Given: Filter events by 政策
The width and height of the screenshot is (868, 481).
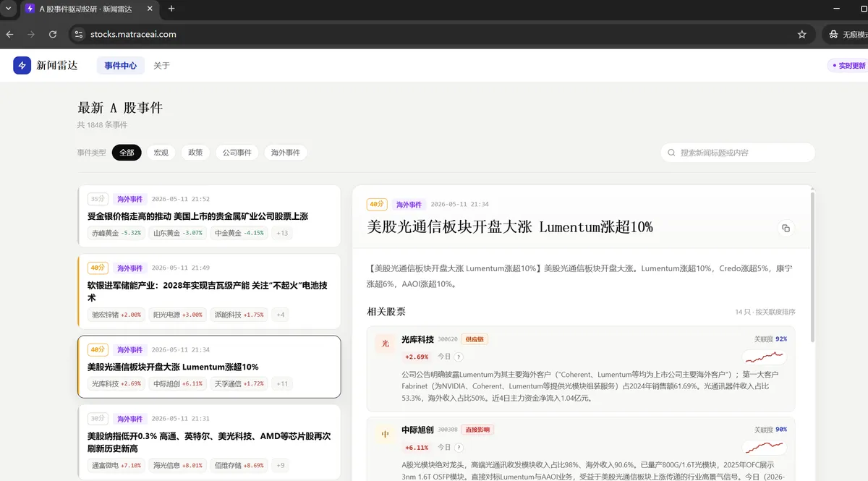Looking at the screenshot, I should [x=195, y=153].
